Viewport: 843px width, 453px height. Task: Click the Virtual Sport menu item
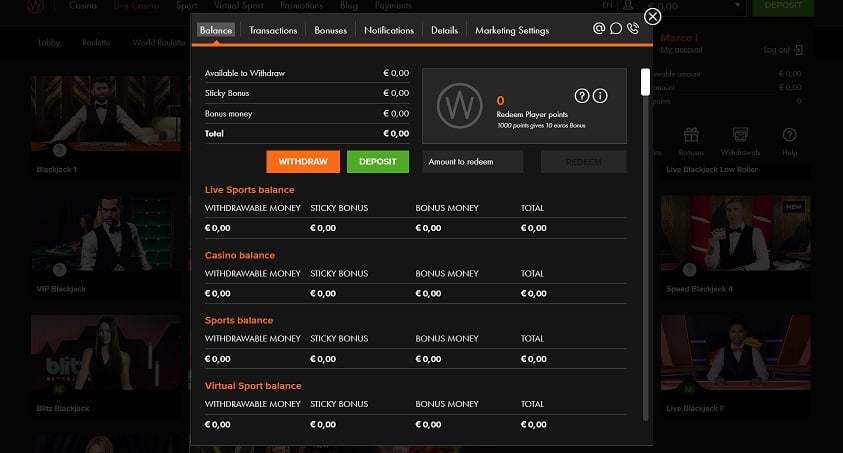tap(239, 5)
